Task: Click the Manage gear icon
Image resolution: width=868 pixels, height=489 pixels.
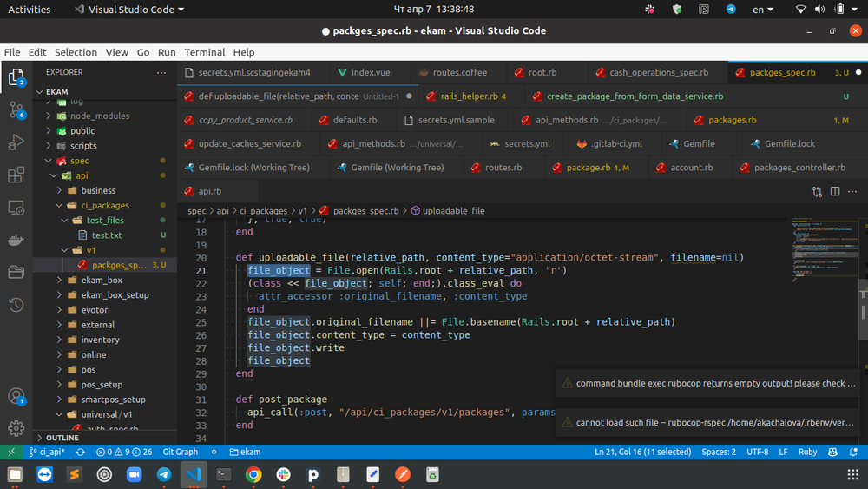Action: (x=16, y=427)
